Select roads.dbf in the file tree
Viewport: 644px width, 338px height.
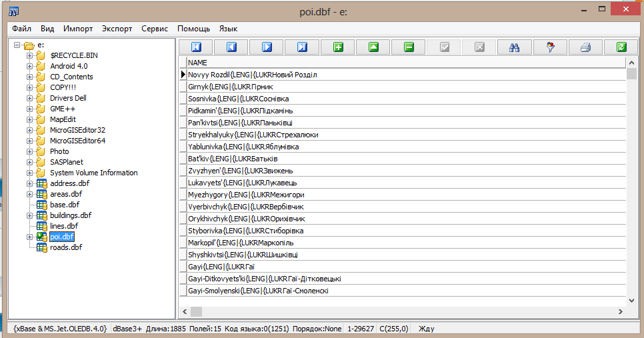pyautogui.click(x=66, y=247)
